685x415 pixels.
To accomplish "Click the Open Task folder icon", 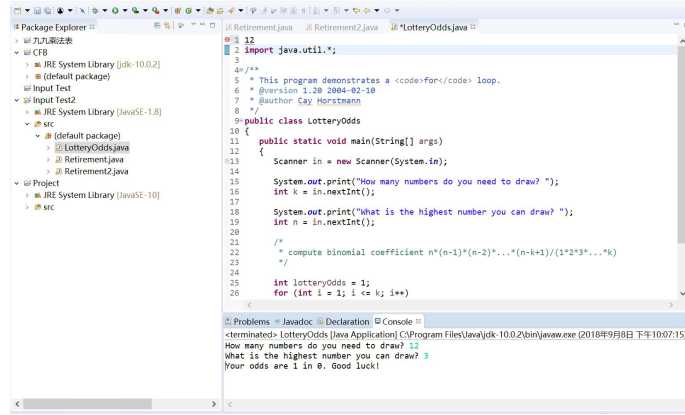I will pyautogui.click(x=220, y=10).
